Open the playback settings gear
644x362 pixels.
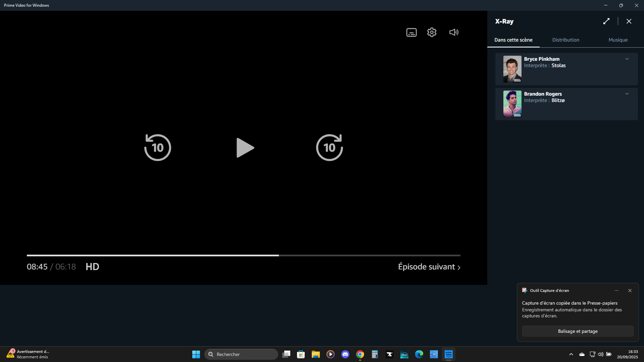(x=432, y=32)
